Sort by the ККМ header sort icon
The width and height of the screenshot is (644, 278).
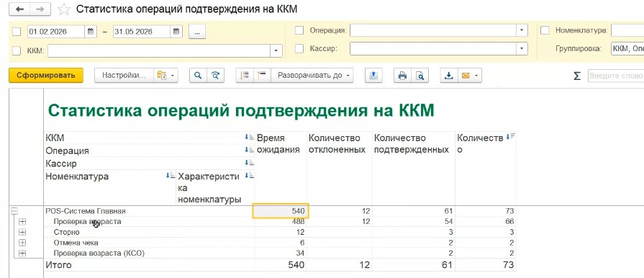pyautogui.click(x=249, y=137)
